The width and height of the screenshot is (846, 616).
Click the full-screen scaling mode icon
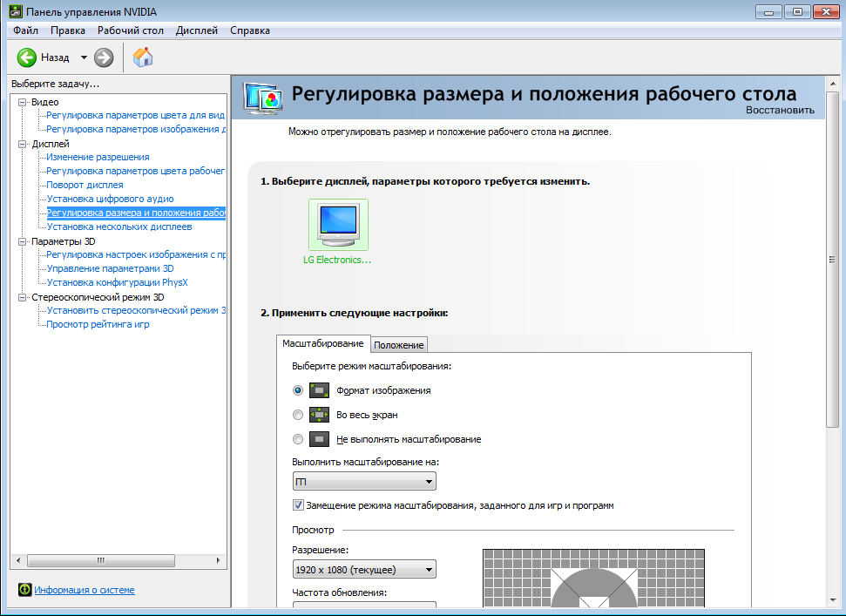click(x=319, y=415)
